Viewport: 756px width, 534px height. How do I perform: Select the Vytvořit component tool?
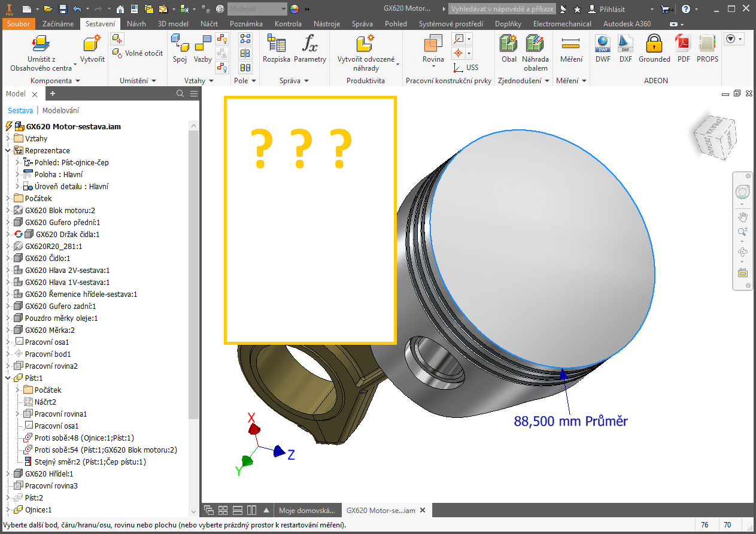pos(92,50)
